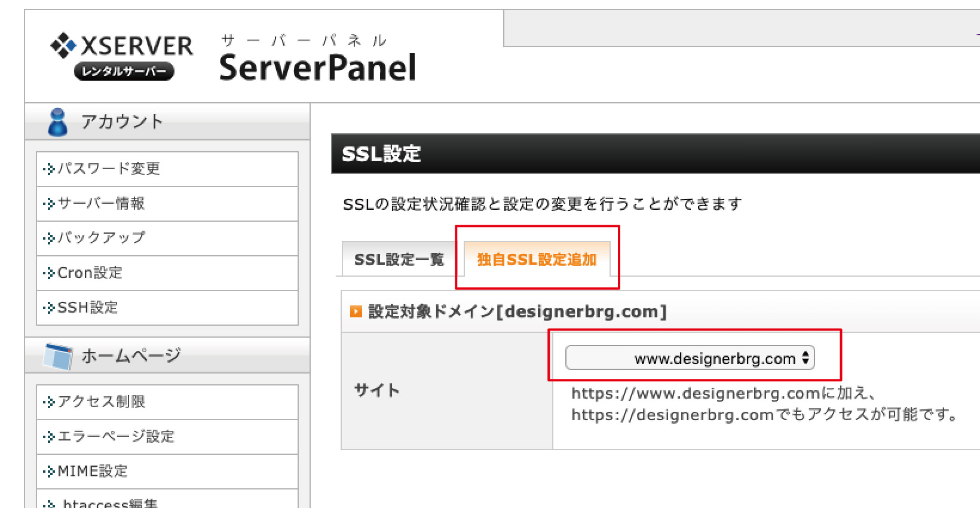Select the 独自SSL設定追加 tab

tap(537, 259)
